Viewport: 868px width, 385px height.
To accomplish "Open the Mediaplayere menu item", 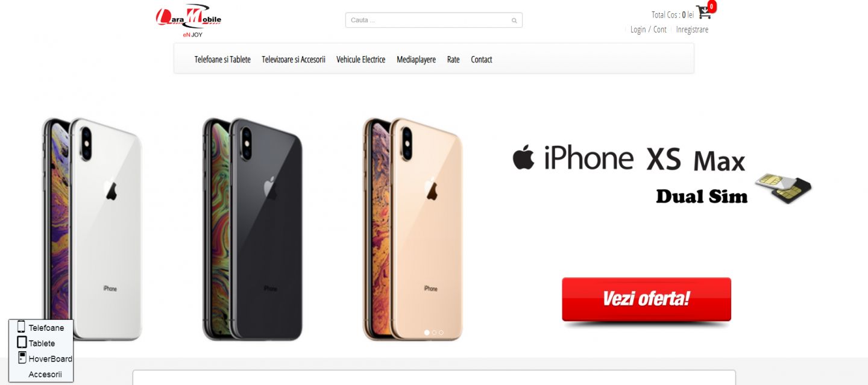I will [x=416, y=60].
